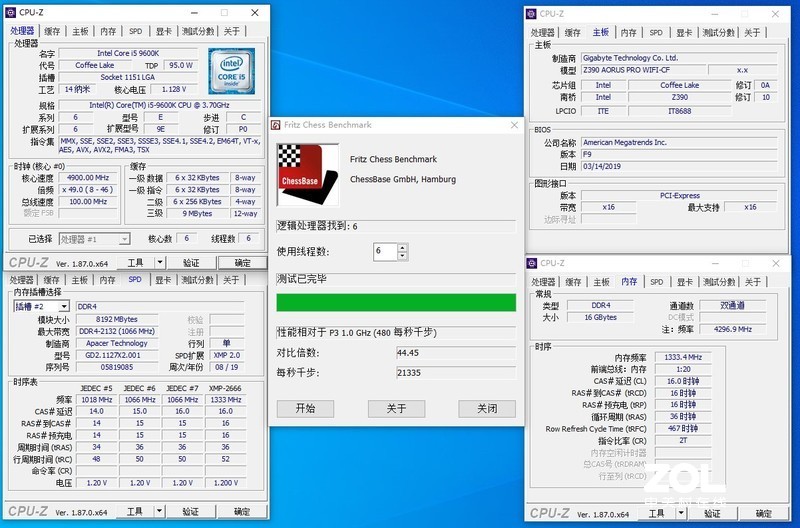Click the memory size '16 GBytes'
This screenshot has height=528, width=800.
[x=601, y=317]
